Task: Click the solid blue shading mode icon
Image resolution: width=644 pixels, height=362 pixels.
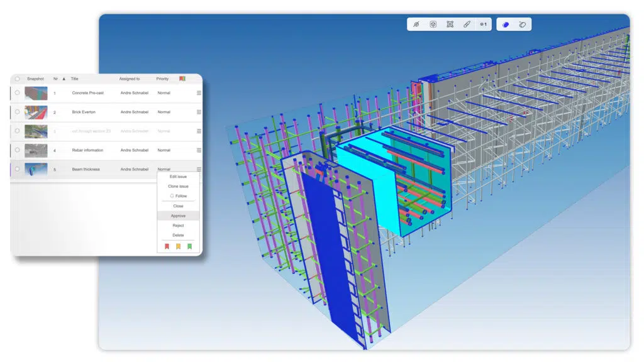Action: click(x=506, y=25)
